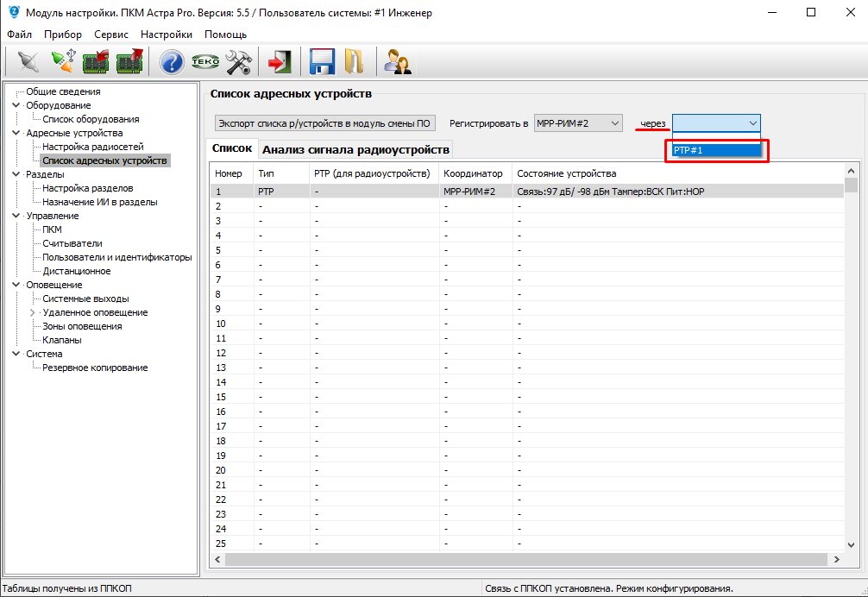Open help with the blue question icon
The image size is (868, 597).
click(172, 62)
